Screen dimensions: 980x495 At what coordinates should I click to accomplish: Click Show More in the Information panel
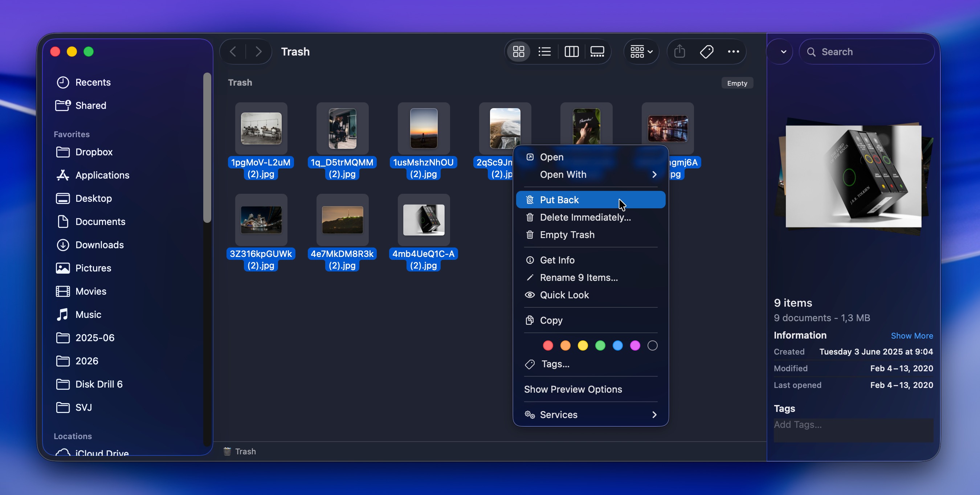point(912,335)
